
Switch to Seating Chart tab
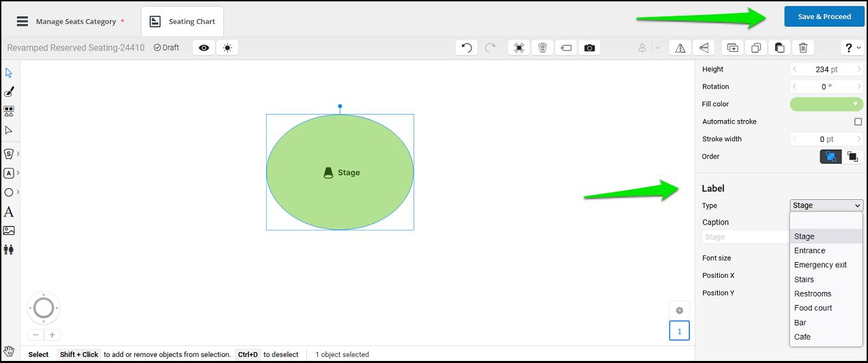[182, 21]
